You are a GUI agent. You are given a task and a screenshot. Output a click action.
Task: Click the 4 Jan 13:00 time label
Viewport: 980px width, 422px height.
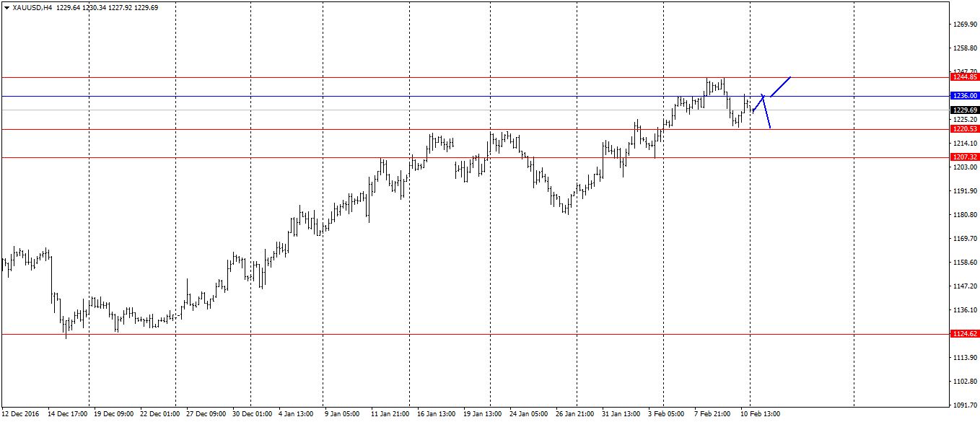pyautogui.click(x=295, y=414)
